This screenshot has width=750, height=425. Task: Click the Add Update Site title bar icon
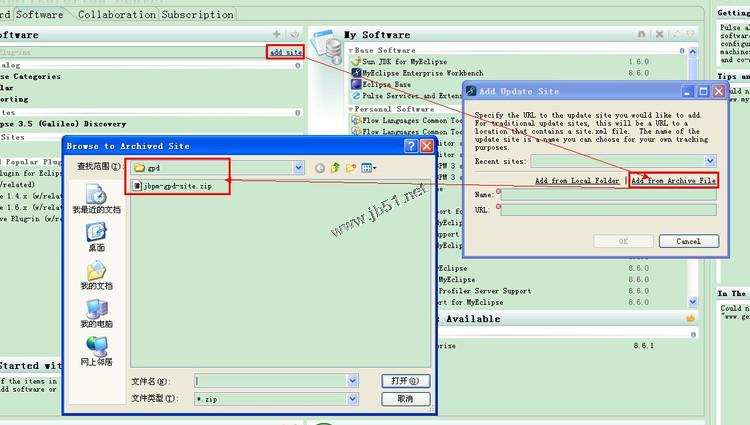coord(471,91)
